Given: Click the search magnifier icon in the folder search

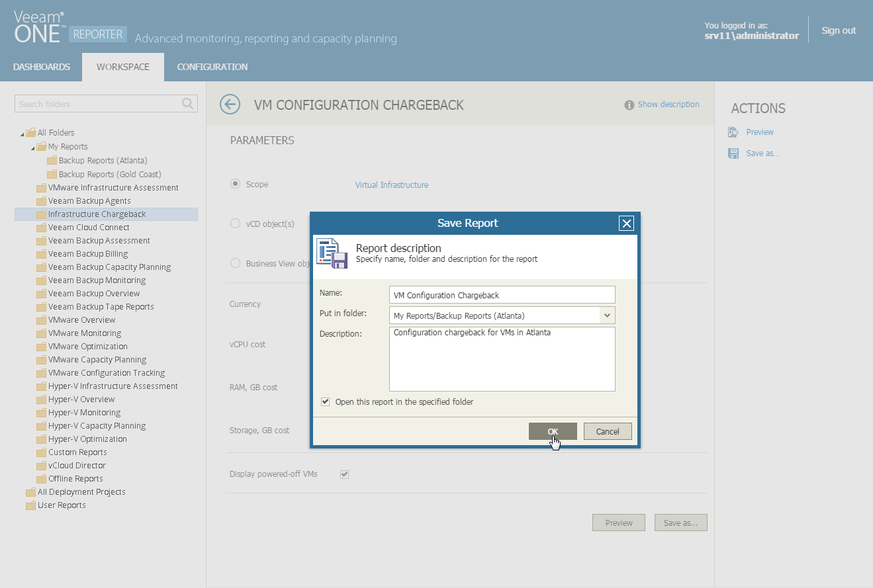Looking at the screenshot, I should tap(188, 104).
